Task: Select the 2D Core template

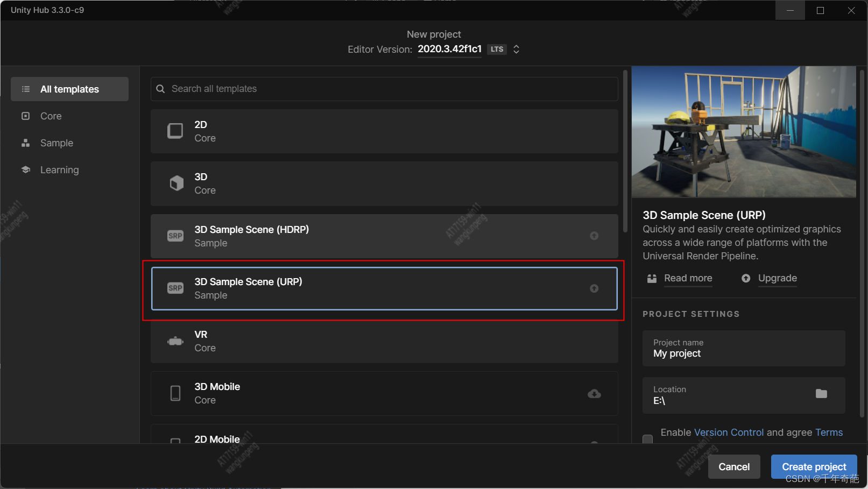Action: [x=384, y=131]
